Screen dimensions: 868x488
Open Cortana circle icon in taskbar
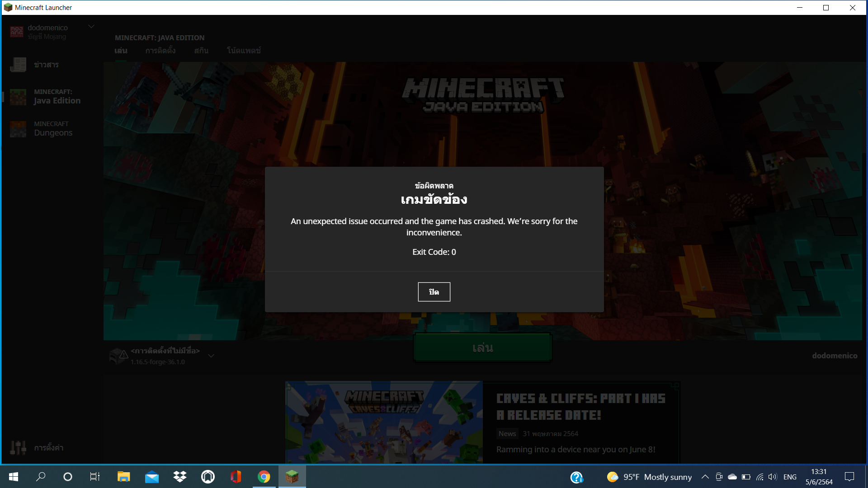coord(68,477)
